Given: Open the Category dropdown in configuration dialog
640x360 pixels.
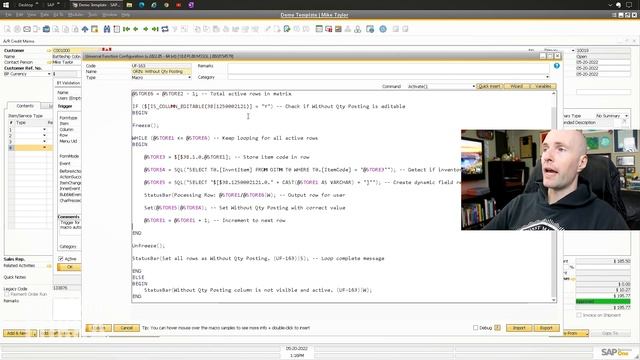Looking at the screenshot, I should click(547, 77).
